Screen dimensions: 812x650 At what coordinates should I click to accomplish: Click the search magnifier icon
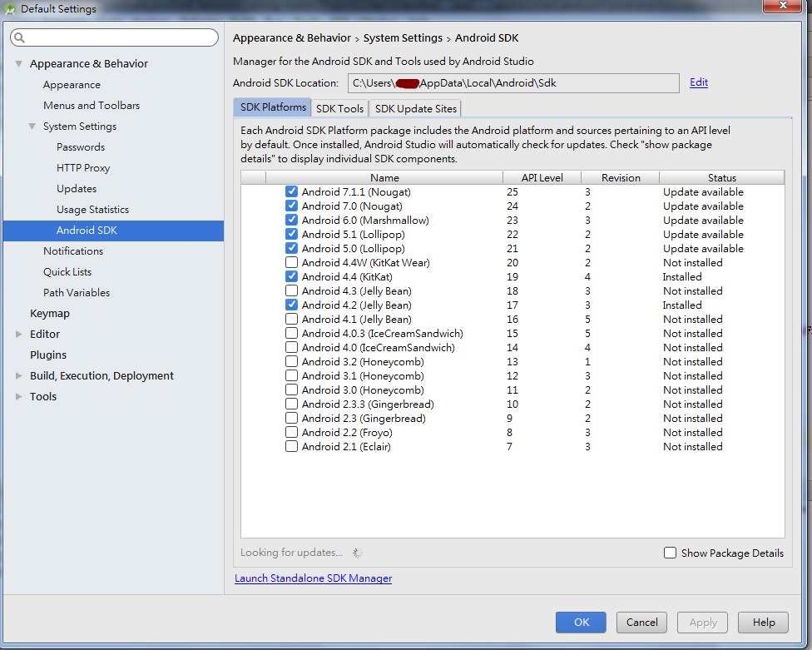tap(19, 37)
